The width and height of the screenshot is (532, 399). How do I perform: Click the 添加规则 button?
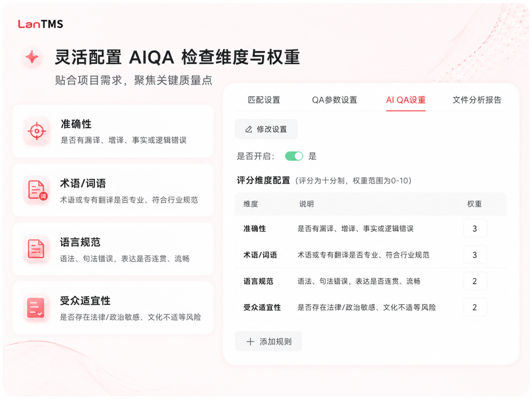(x=268, y=342)
